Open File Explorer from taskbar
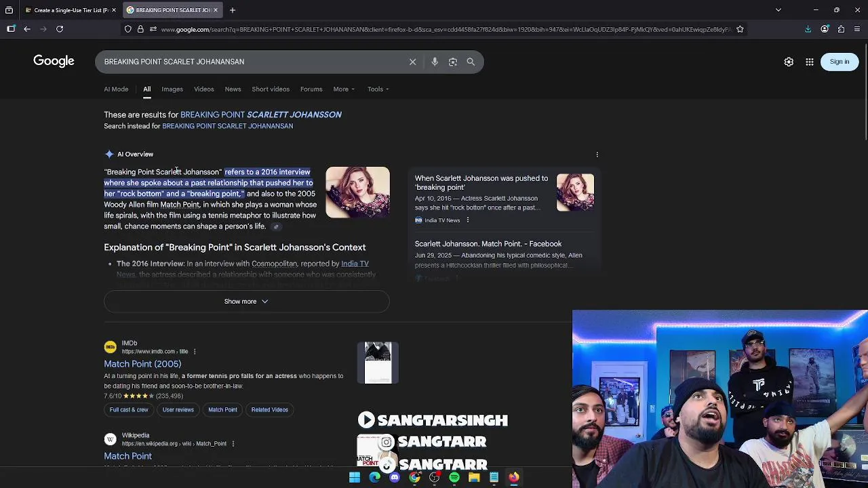Screen dimensions: 868x488 [474, 478]
